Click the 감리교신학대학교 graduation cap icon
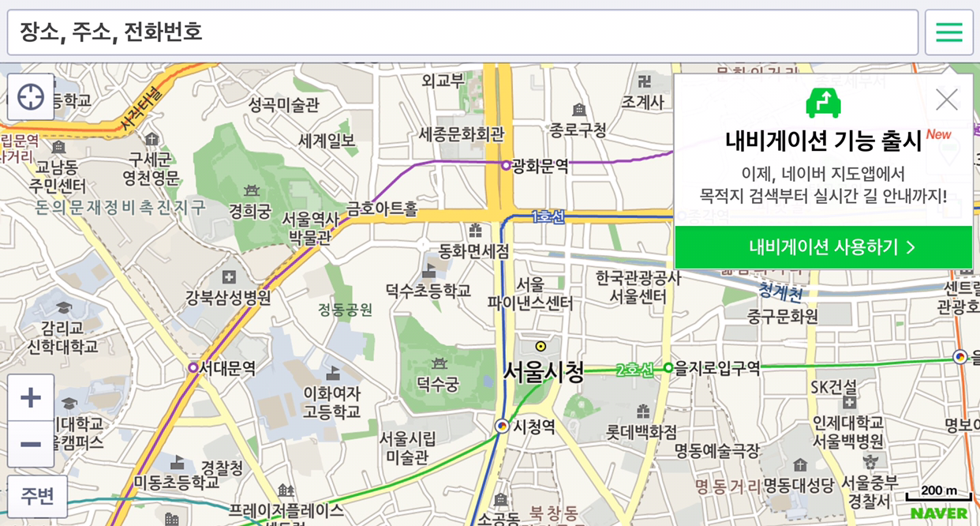This screenshot has width=980, height=526. pos(65,308)
